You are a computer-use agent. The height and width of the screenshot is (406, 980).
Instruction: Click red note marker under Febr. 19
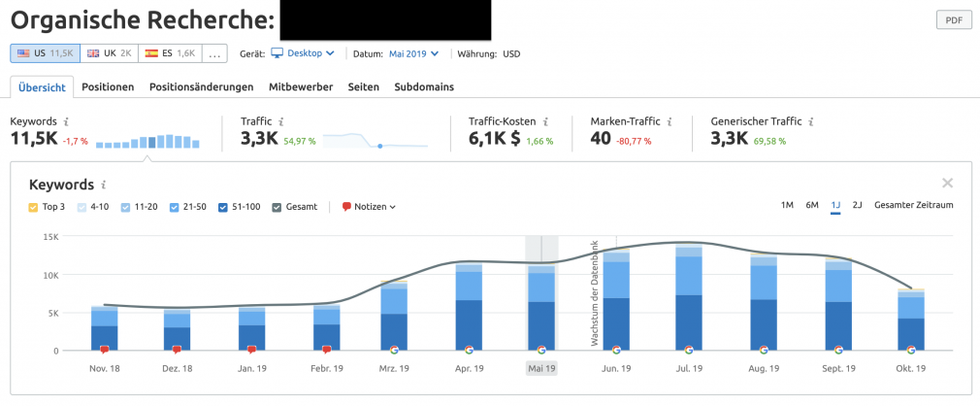326,350
